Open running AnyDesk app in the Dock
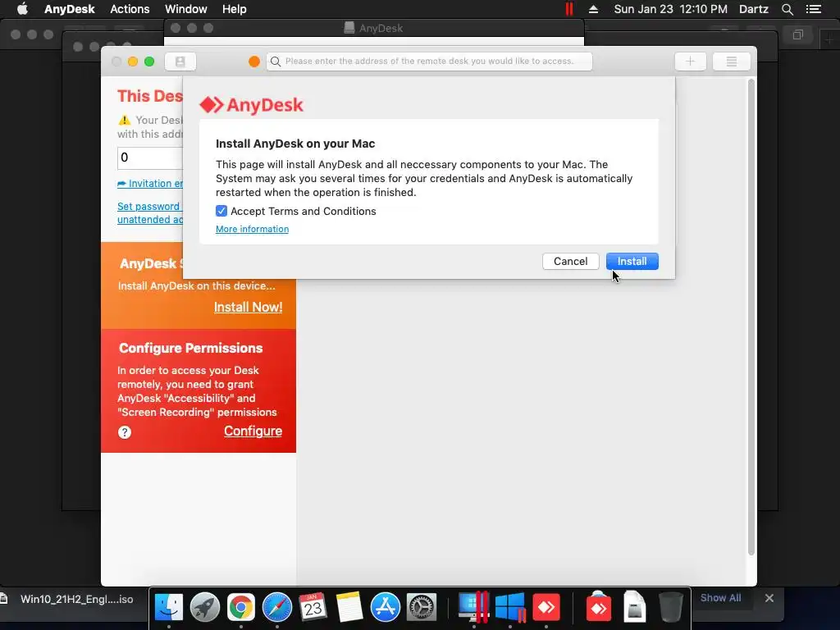The width and height of the screenshot is (840, 630). click(x=546, y=608)
